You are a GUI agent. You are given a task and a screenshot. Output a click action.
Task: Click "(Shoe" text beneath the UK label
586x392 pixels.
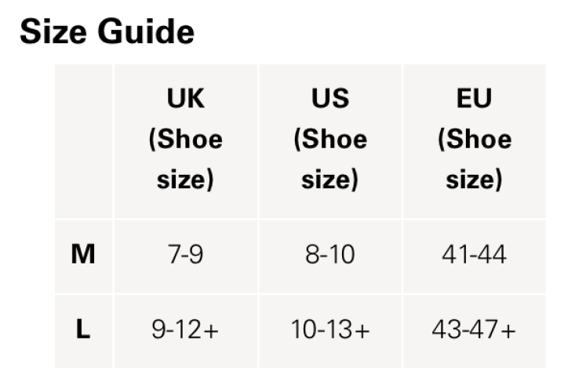point(185,140)
